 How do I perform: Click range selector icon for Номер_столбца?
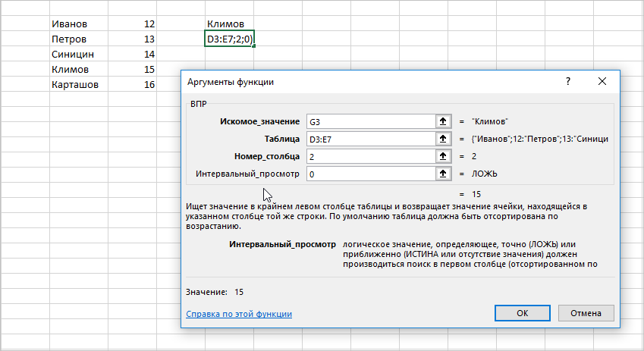(443, 156)
